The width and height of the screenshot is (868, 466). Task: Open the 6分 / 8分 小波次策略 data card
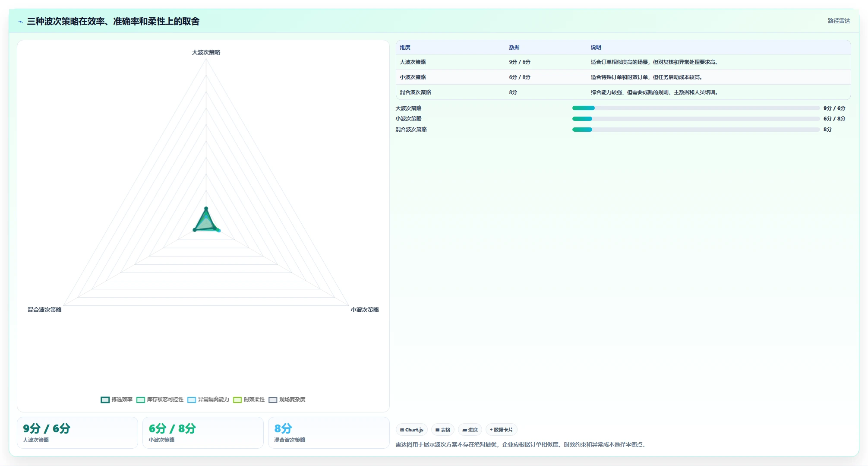coord(203,433)
